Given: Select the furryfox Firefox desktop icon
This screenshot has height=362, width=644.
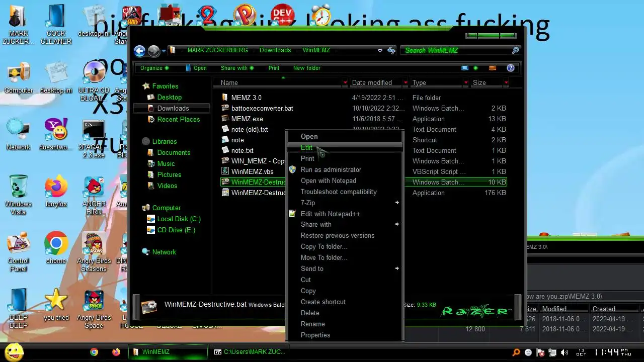Looking at the screenshot, I should pos(56,191).
